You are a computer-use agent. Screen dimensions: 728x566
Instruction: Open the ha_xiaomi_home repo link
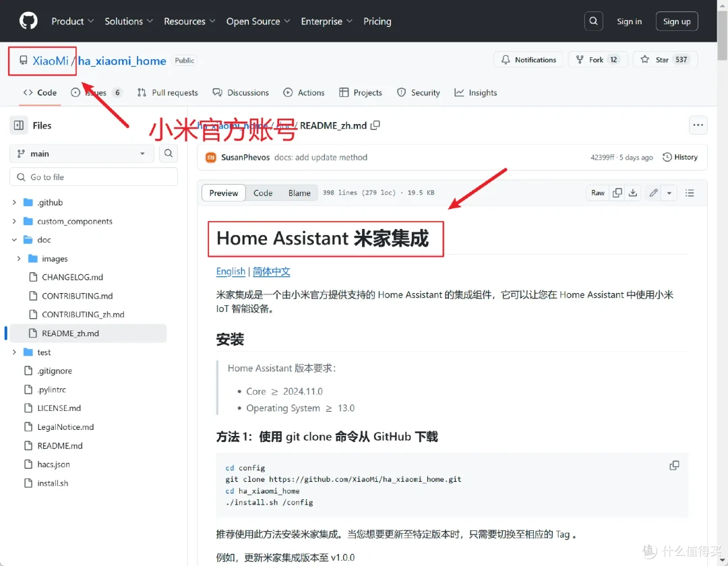[x=122, y=61]
